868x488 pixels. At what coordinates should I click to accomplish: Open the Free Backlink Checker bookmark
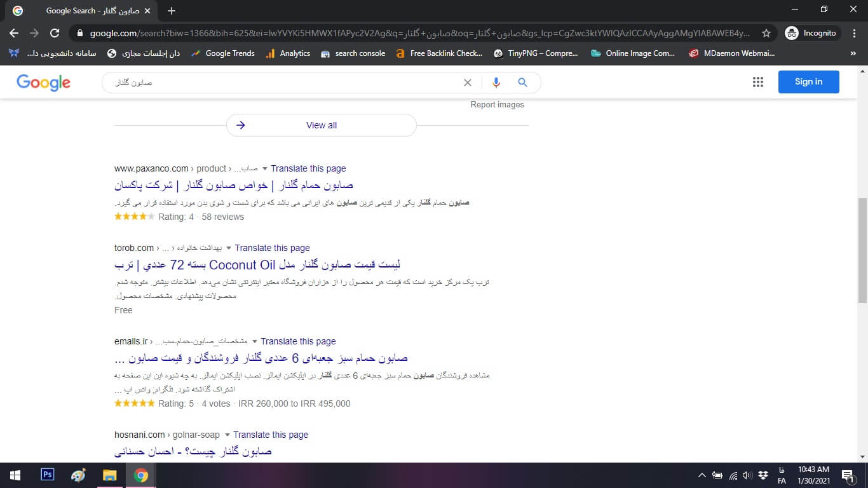coord(439,53)
